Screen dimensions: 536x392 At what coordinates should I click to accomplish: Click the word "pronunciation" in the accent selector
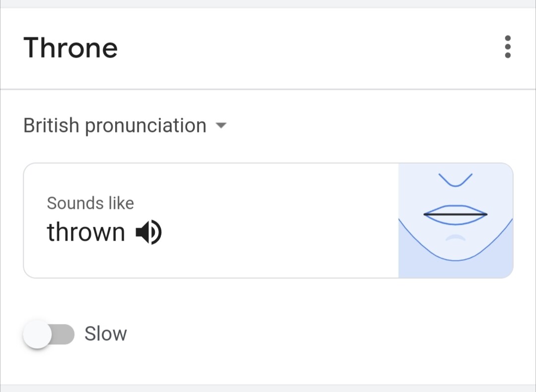pos(145,126)
